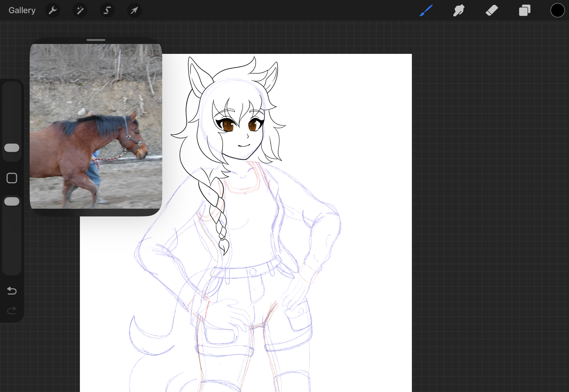Select the Eraser tool
Image resolution: width=569 pixels, height=392 pixels.
(492, 11)
